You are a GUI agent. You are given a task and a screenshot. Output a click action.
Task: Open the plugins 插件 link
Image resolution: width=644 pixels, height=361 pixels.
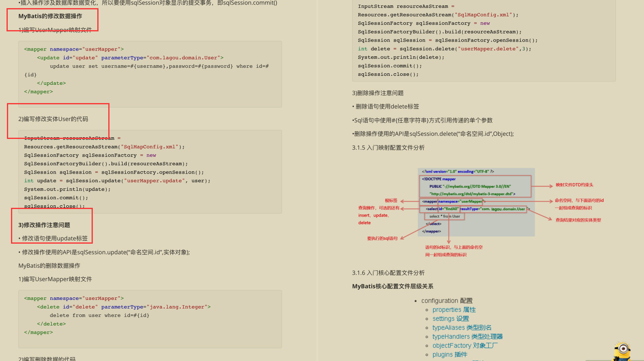[x=450, y=354]
